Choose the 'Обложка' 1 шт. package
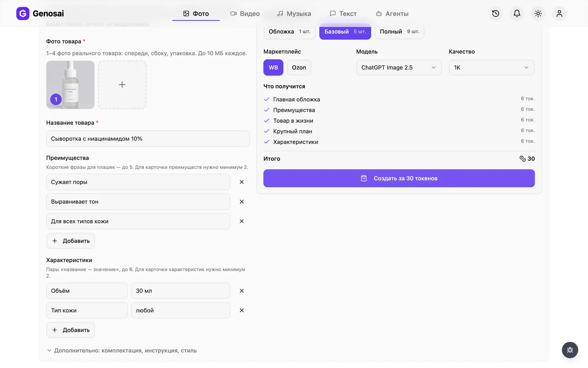Image resolution: width=588 pixels, height=368 pixels. [x=289, y=32]
